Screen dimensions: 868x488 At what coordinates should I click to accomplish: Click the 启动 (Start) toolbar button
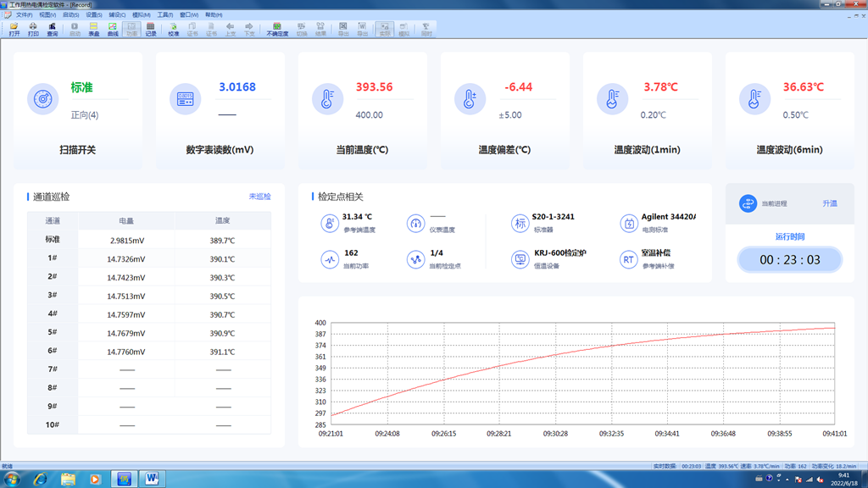pyautogui.click(x=75, y=30)
